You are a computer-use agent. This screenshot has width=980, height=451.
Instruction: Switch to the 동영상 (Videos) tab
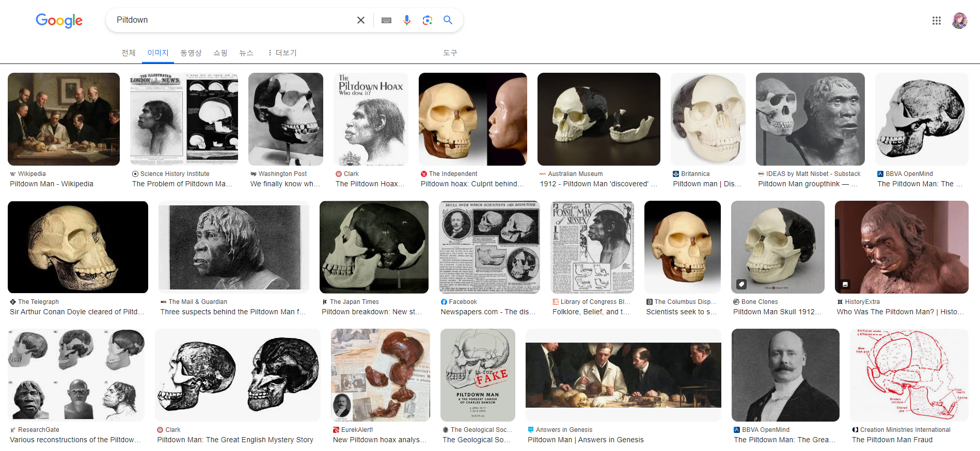pos(191,53)
